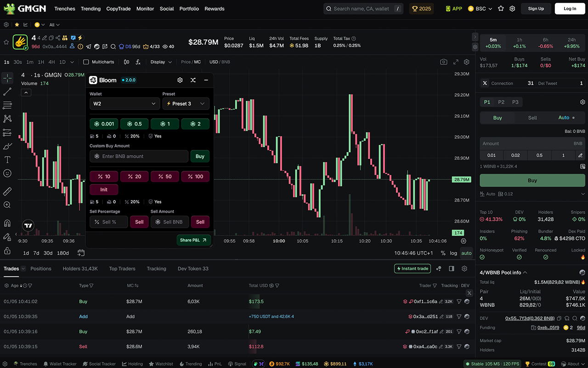Open the Trenches menu
The height and width of the screenshot is (368, 588).
coord(65,9)
